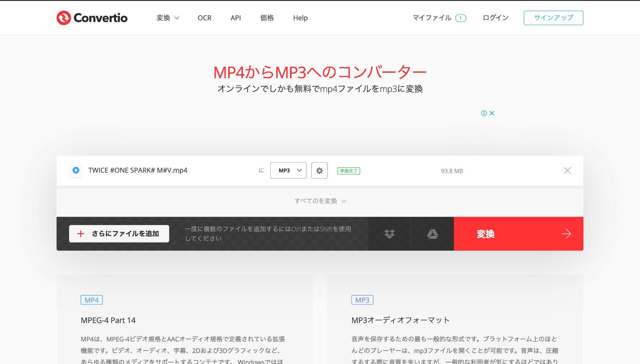
Task: Click the Convertio logo
Action: click(x=92, y=18)
